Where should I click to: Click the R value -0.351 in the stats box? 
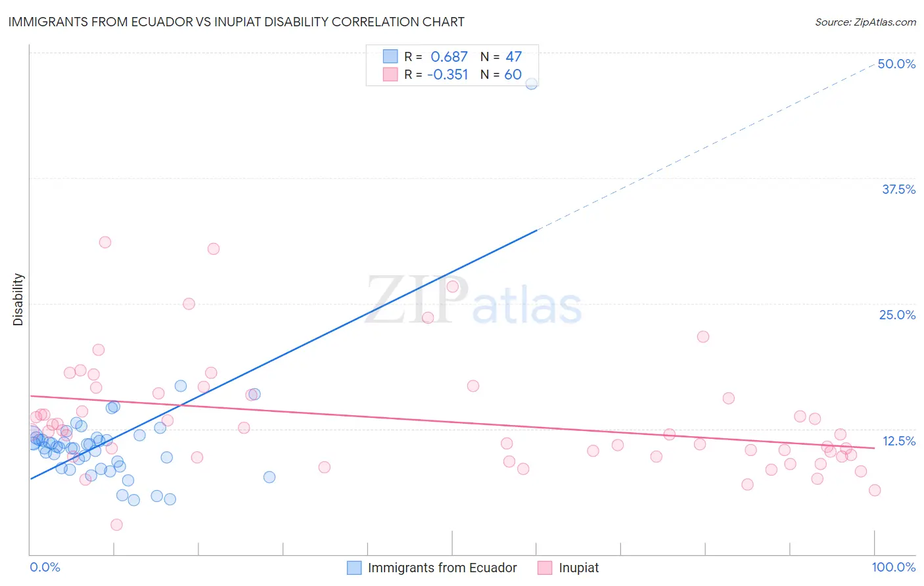click(448, 74)
